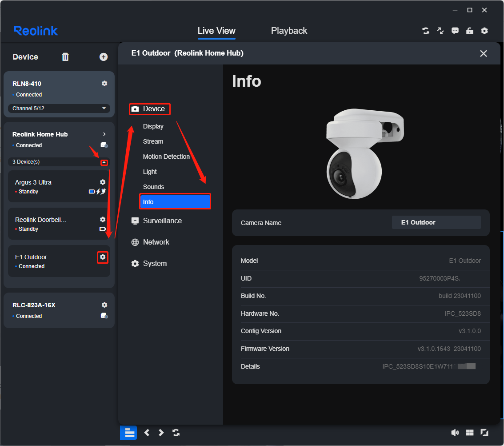Click the battery icon on Argus 3 Ultra

pyautogui.click(x=92, y=192)
